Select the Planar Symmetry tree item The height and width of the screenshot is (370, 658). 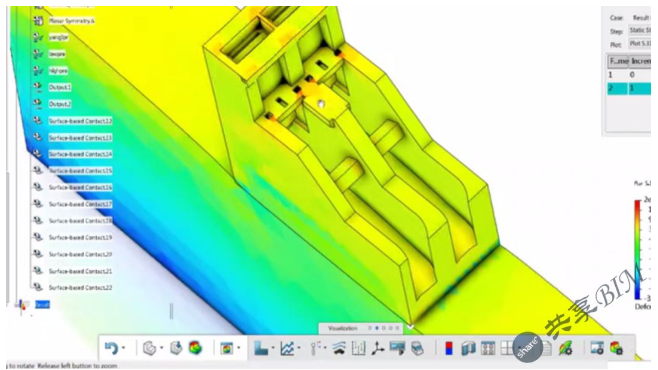tap(71, 21)
